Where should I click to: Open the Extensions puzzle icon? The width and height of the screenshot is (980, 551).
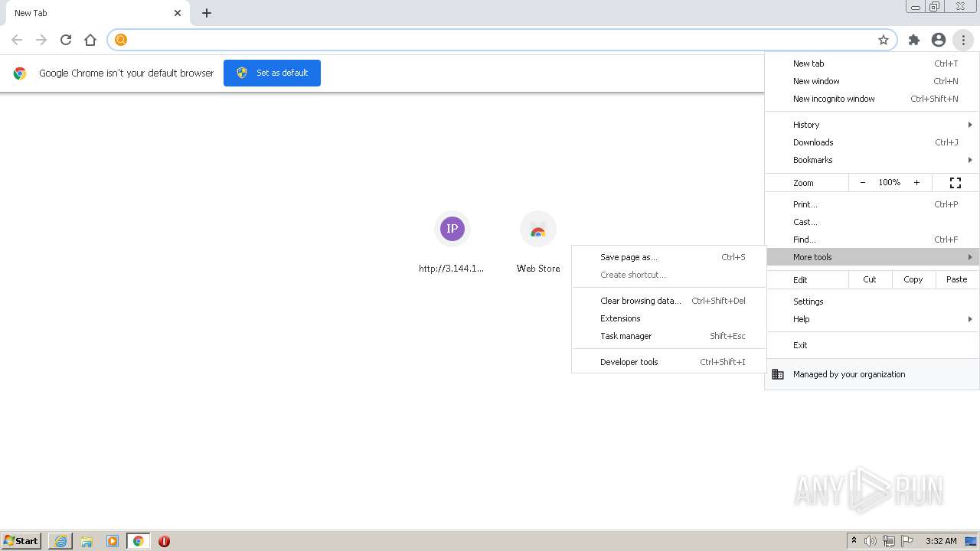(x=914, y=40)
